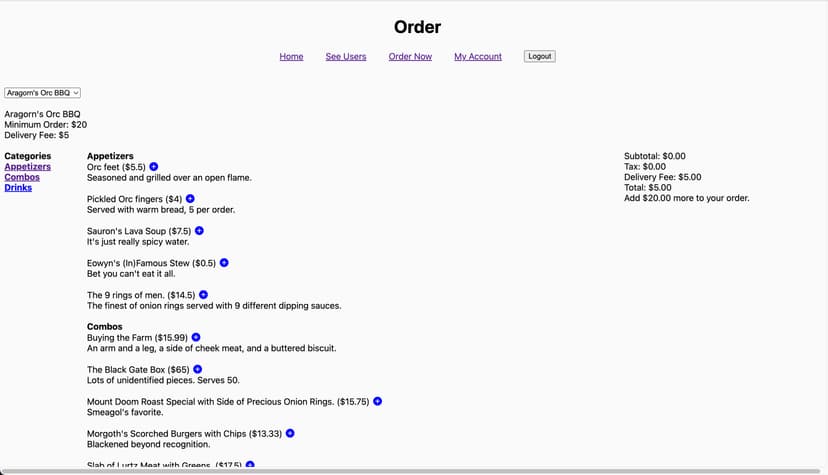This screenshot has width=828, height=475.
Task: Go to the Home page
Action: [x=291, y=57]
